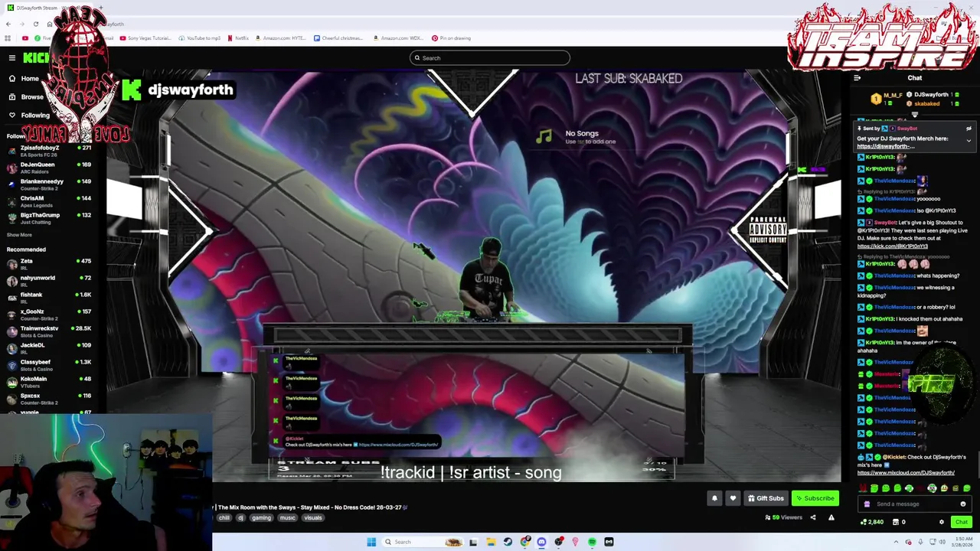Go back with browser back arrow

click(x=8, y=24)
